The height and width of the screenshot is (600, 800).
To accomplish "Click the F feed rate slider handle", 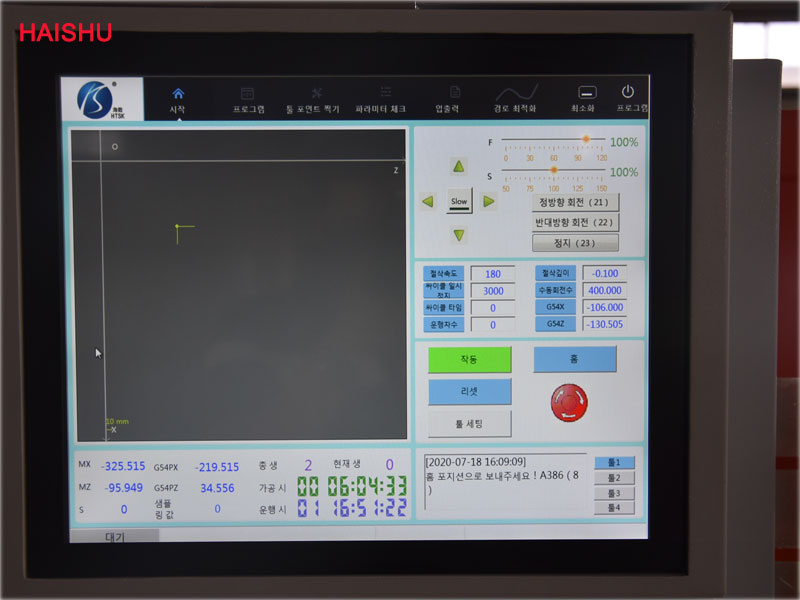I will pos(586,140).
